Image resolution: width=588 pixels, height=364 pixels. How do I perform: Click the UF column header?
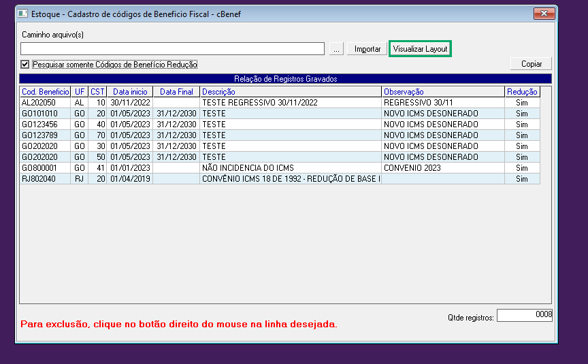tap(80, 92)
